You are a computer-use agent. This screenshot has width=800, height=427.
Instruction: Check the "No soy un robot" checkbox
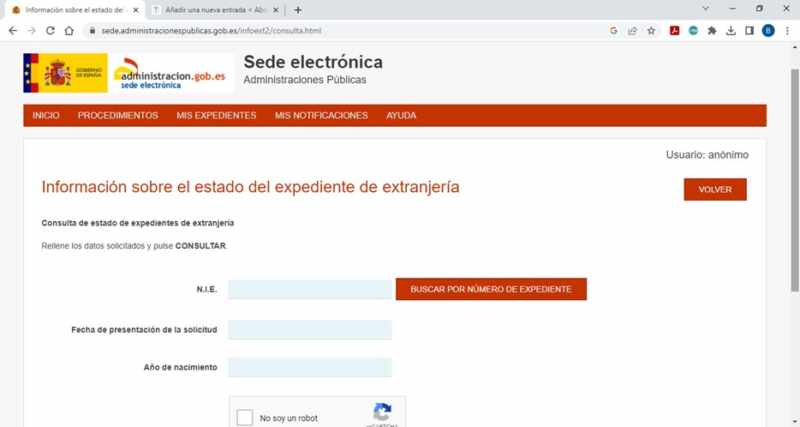[244, 417]
